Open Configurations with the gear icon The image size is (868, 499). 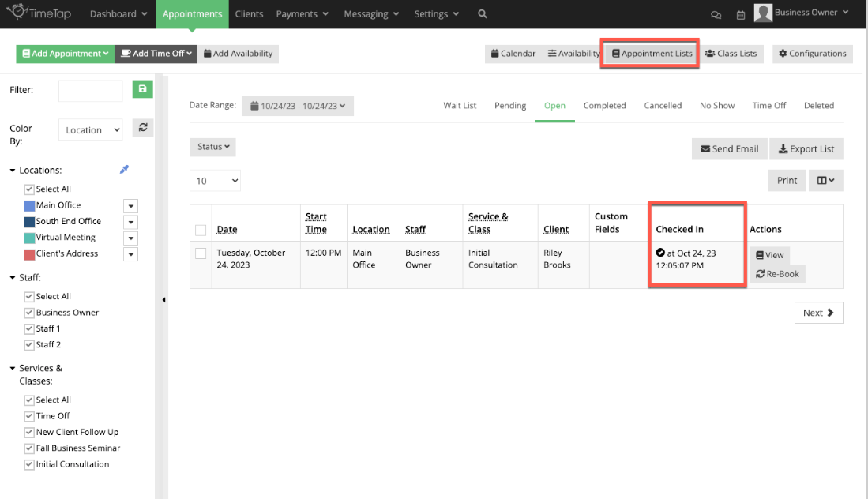[812, 54]
